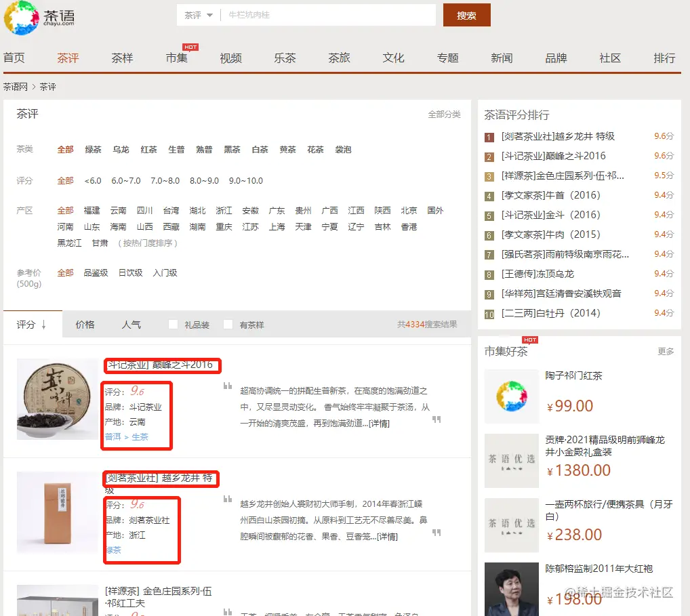Viewport: 690px width, 616px height.
Task: Click the number 1 rank badge in 茶语评分排行
Action: tap(489, 136)
